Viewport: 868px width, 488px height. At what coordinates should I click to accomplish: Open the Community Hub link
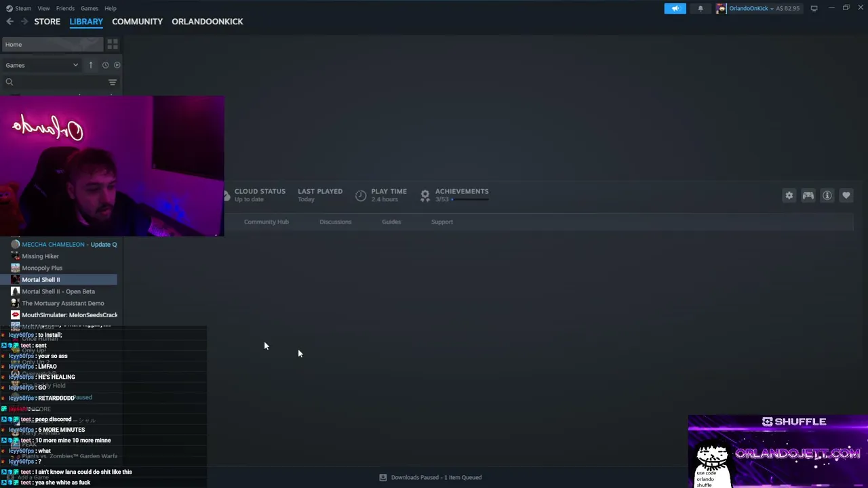pos(267,222)
